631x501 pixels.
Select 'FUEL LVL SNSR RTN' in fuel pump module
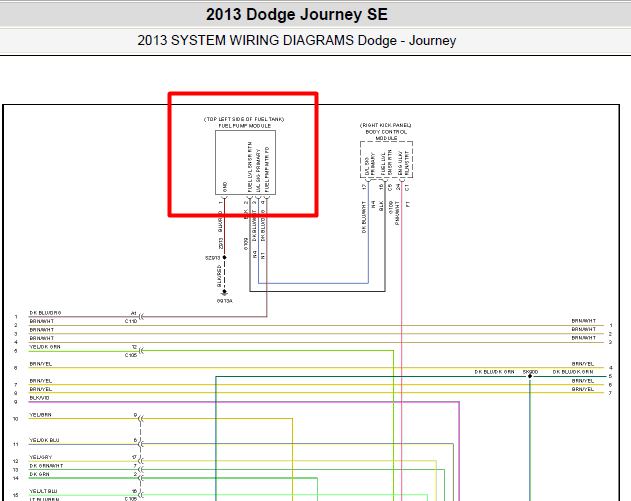point(250,167)
